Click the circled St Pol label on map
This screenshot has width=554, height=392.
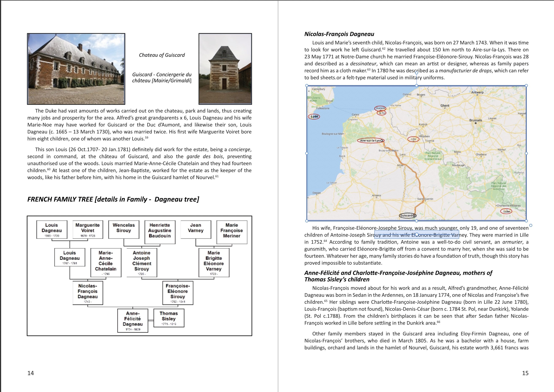pos(382,113)
